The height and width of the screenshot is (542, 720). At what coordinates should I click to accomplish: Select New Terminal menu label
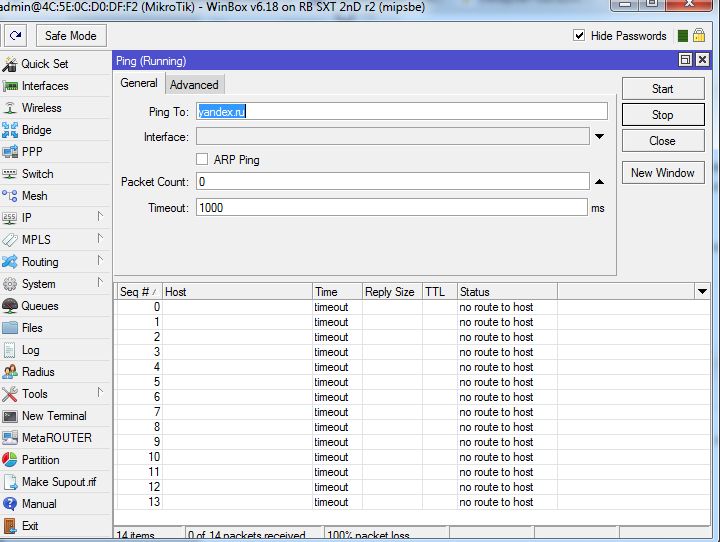(54, 416)
